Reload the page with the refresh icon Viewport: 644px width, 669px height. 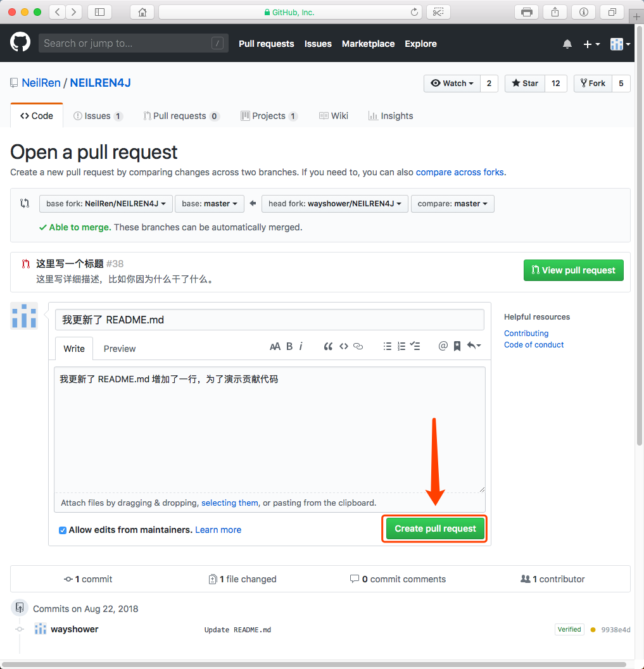coord(414,12)
